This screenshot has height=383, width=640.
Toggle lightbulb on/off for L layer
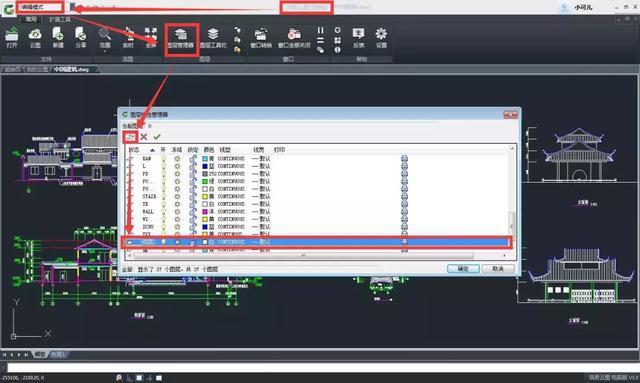click(x=163, y=166)
